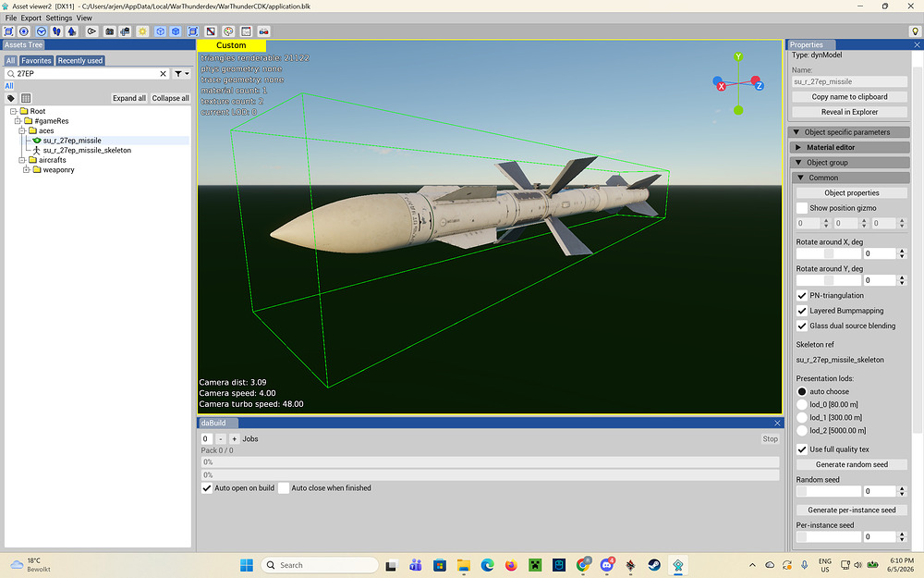
Task: Click the XYZ axis gizmo in the viewport
Action: pos(737,83)
